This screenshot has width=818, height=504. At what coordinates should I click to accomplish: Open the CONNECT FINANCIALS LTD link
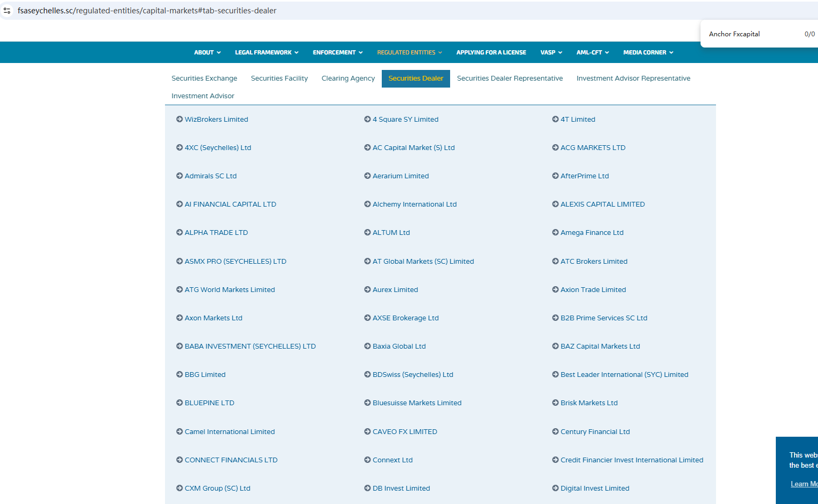[x=231, y=460]
